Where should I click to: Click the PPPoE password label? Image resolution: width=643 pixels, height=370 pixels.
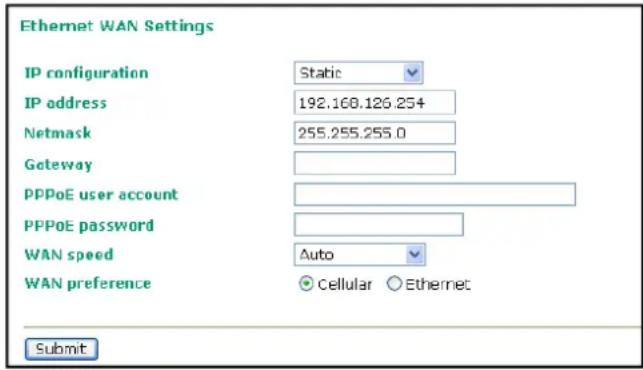pos(89,225)
